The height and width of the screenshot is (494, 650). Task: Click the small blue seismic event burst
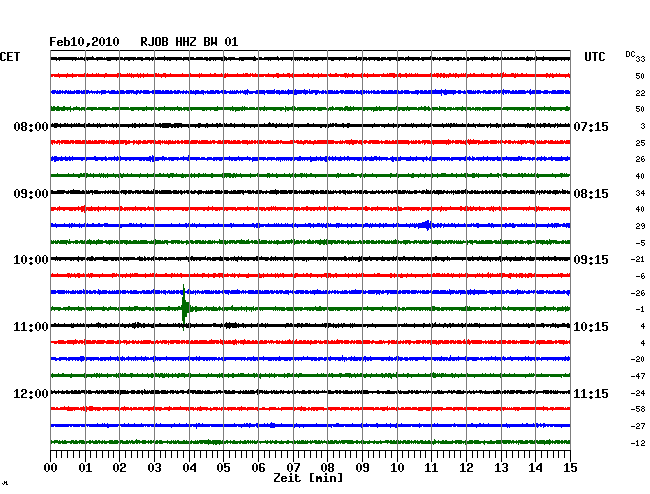[427, 225]
